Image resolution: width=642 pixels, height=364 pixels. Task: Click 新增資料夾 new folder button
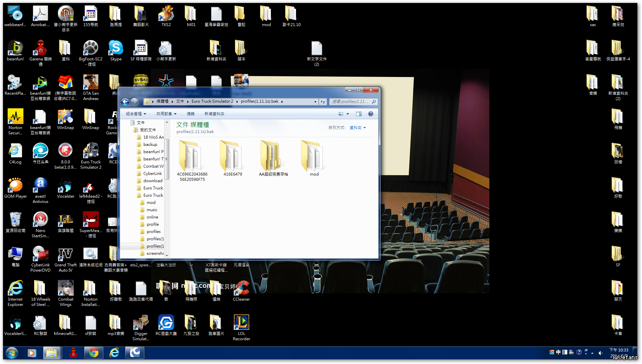[214, 114]
